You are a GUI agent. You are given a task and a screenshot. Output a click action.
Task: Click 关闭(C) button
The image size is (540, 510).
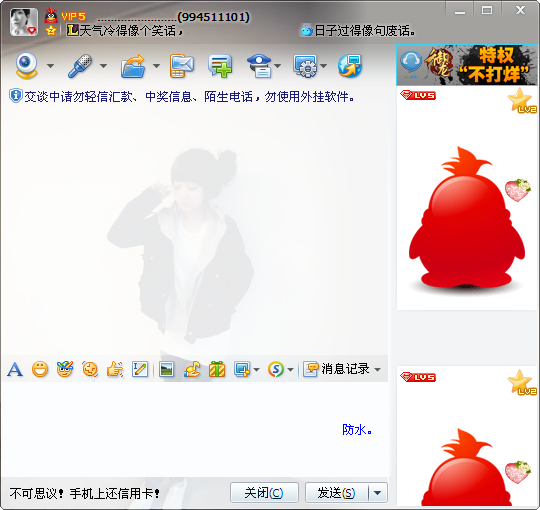click(264, 492)
